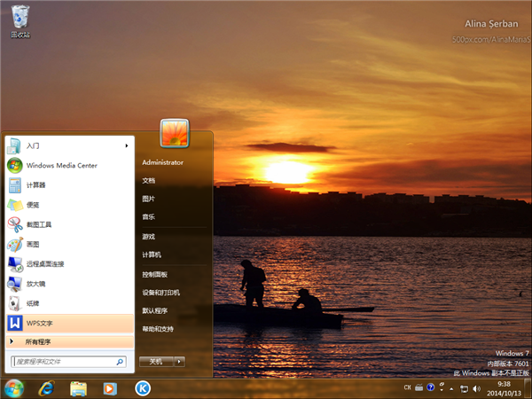Screen dimensions: 532x399
Task: Launch 画图 paint program
Action: [32, 244]
